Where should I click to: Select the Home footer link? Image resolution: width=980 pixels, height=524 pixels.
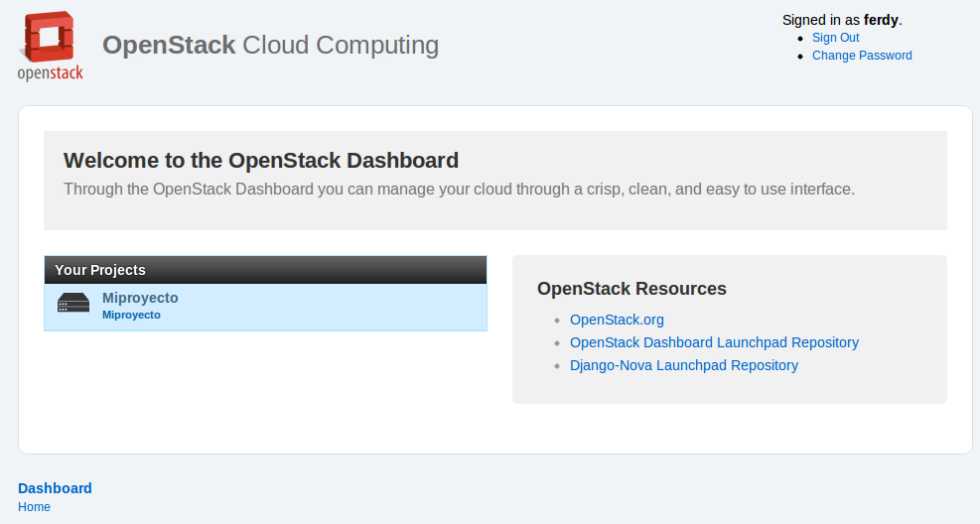[x=35, y=507]
